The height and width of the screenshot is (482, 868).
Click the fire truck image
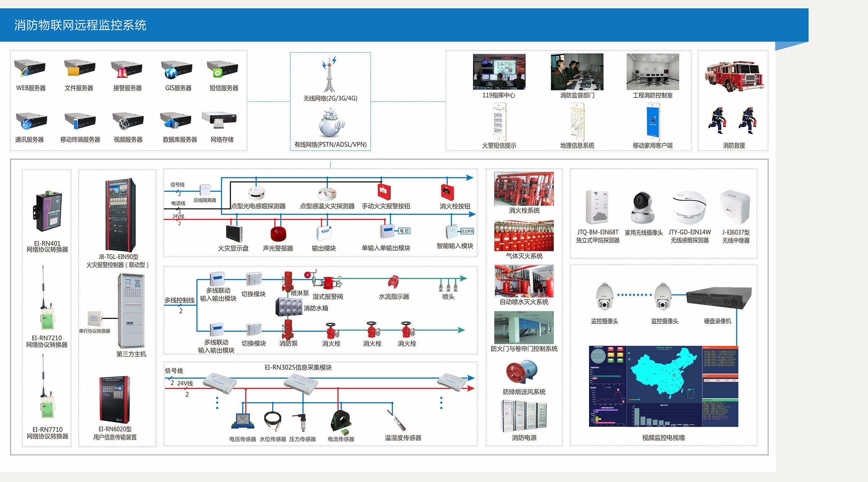(734, 76)
